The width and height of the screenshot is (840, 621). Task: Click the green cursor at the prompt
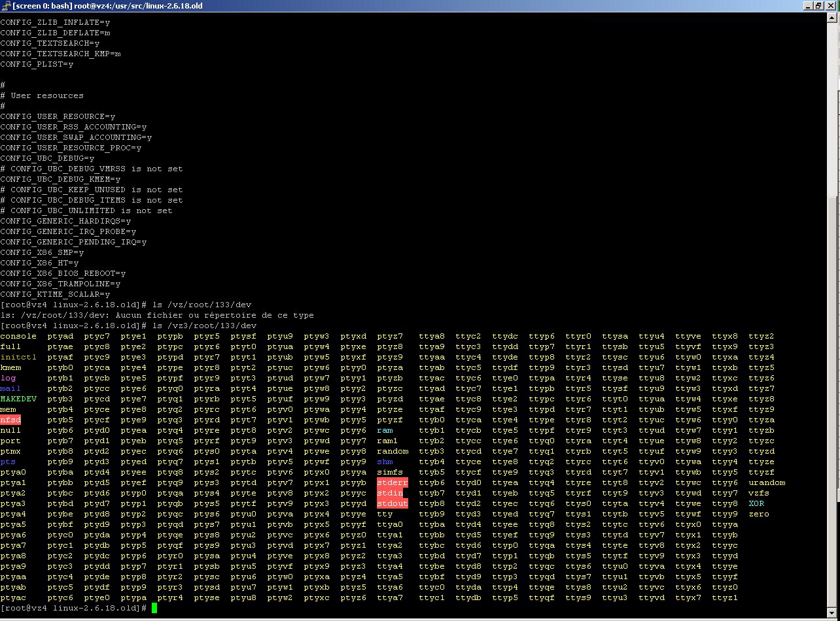pos(154,608)
